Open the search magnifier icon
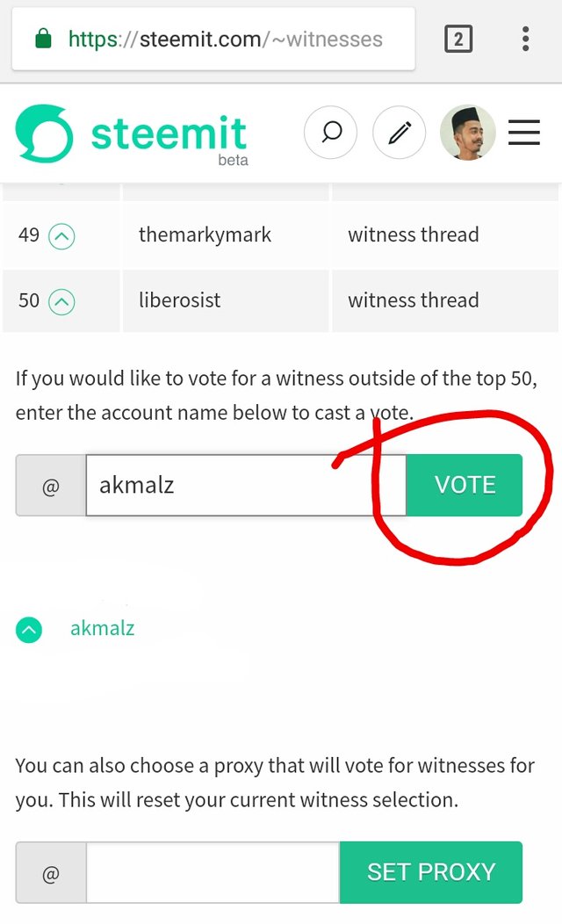The image size is (562, 924). 330,133
